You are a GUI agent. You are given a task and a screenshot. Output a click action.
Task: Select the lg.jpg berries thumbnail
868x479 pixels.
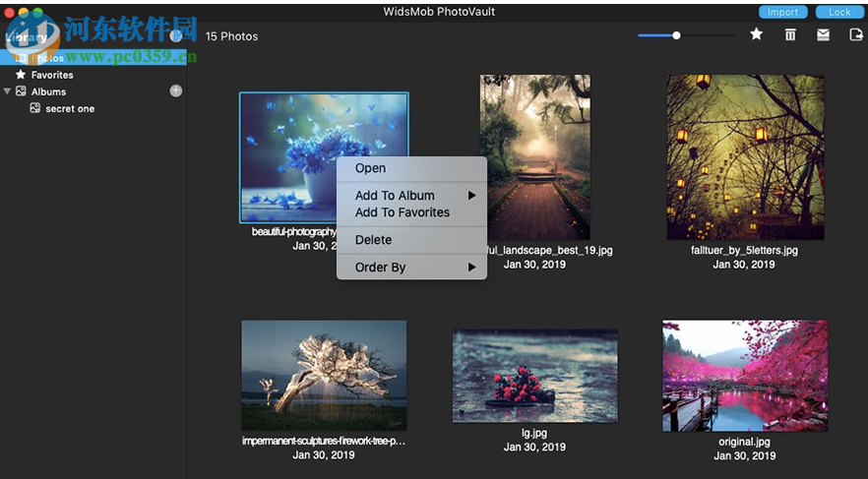[x=534, y=376]
